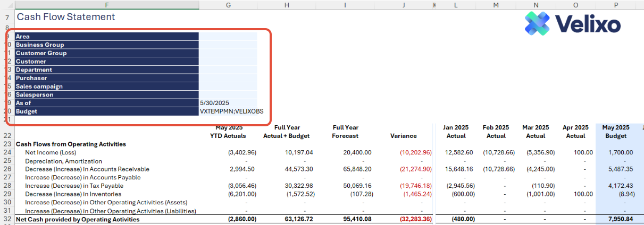This screenshot has height=225, width=644.
Task: Click the Business Group label cell
Action: pyautogui.click(x=107, y=45)
